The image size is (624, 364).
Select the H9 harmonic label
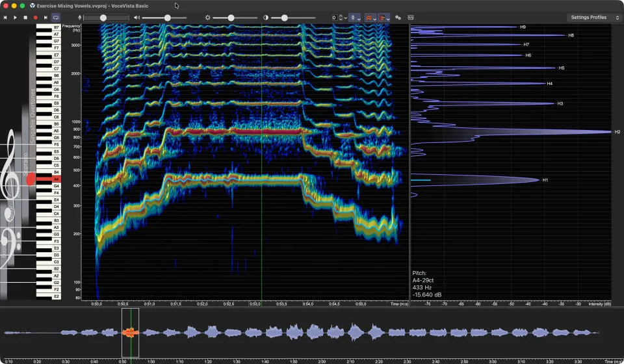pyautogui.click(x=523, y=27)
